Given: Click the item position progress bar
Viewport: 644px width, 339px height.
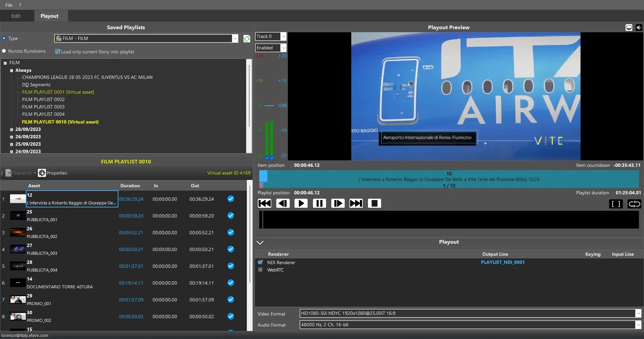Looking at the screenshot, I should coord(449,179).
